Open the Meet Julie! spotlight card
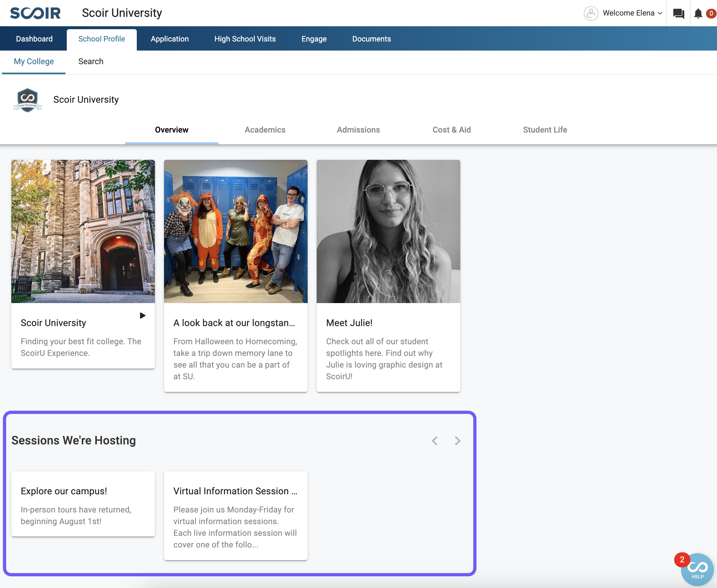The image size is (717, 588). (x=388, y=276)
